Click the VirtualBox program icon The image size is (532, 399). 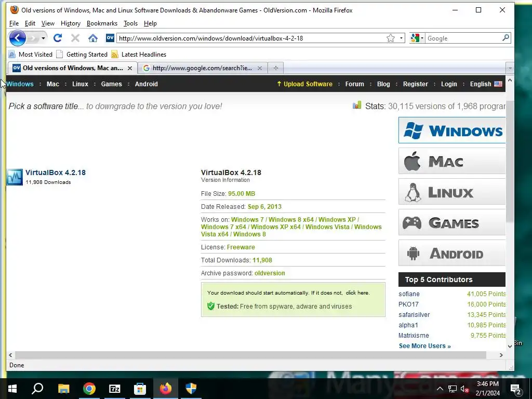click(15, 177)
